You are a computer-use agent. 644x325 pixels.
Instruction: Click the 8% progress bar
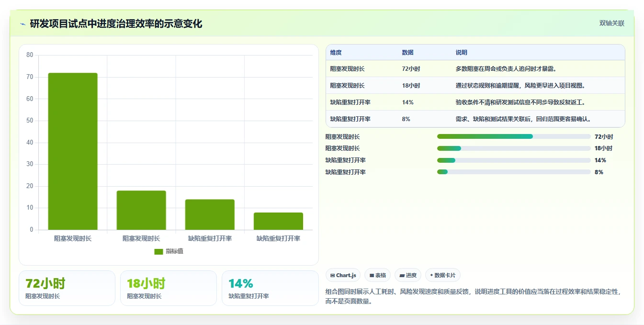click(x=514, y=172)
